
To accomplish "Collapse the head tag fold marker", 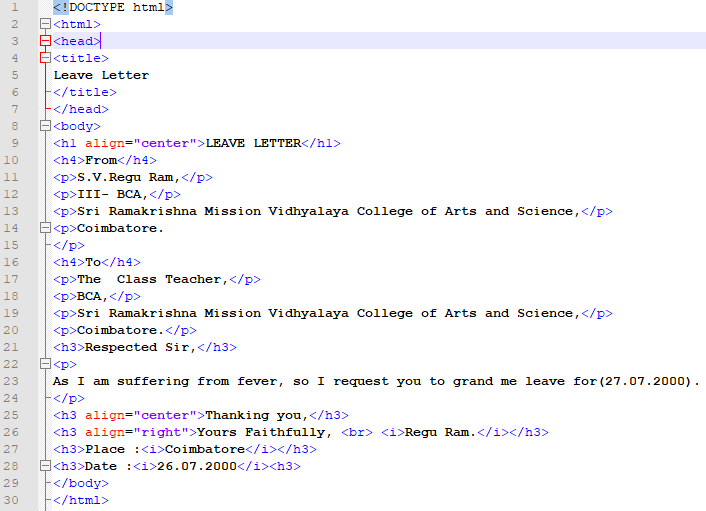I will [x=45, y=41].
